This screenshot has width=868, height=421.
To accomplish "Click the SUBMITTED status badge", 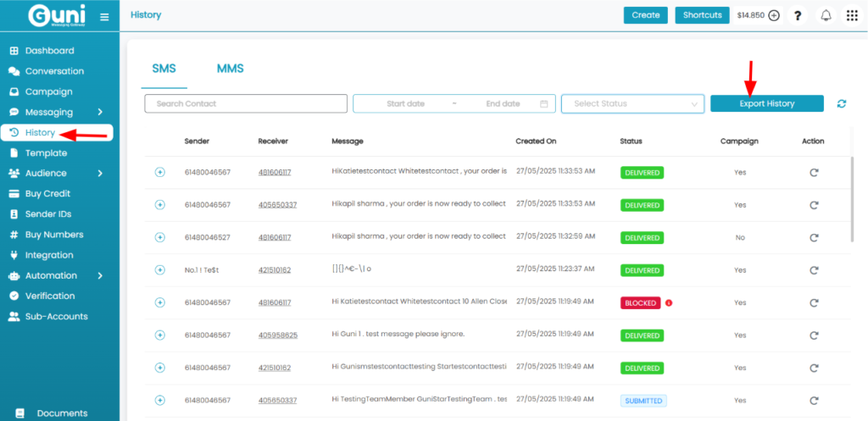I will tap(643, 401).
